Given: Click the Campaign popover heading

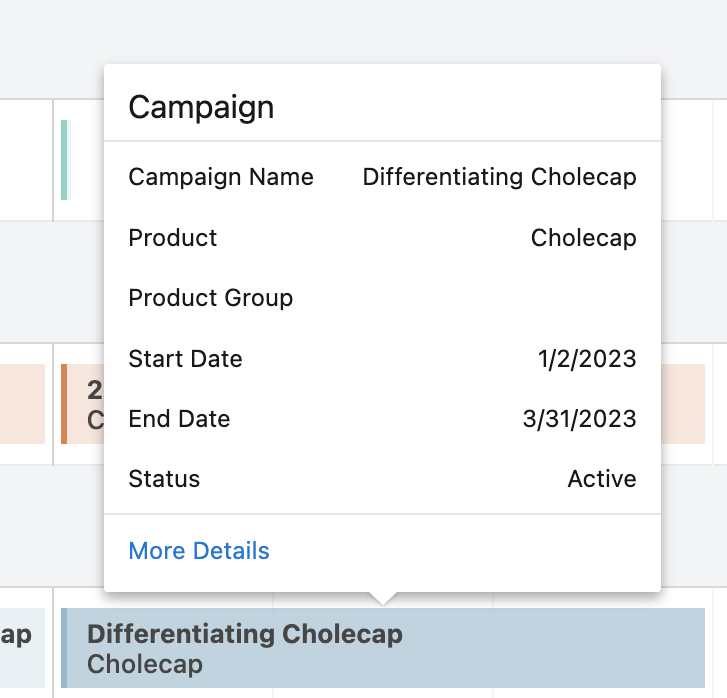Looking at the screenshot, I should [x=201, y=107].
